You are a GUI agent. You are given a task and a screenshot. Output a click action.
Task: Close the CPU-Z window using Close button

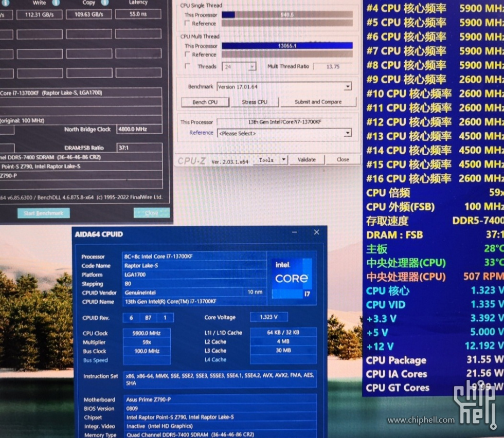pos(343,159)
